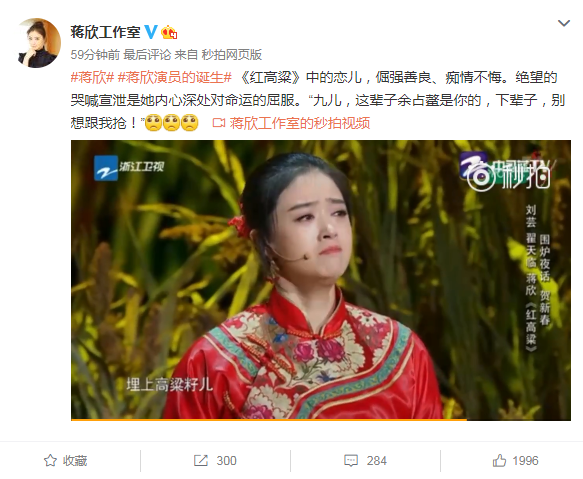Play the embedded 红高粱 video
This screenshot has width=583, height=479.
click(321, 280)
